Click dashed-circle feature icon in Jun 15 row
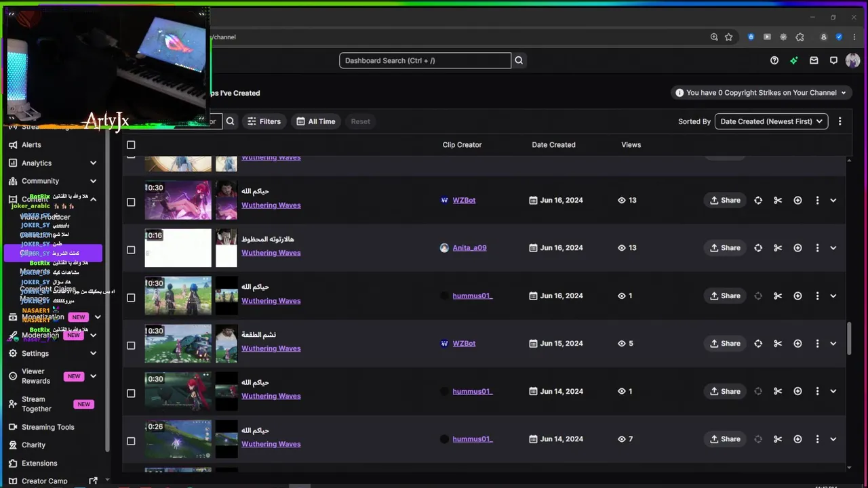Screen dimensions: 868x488 point(758,344)
